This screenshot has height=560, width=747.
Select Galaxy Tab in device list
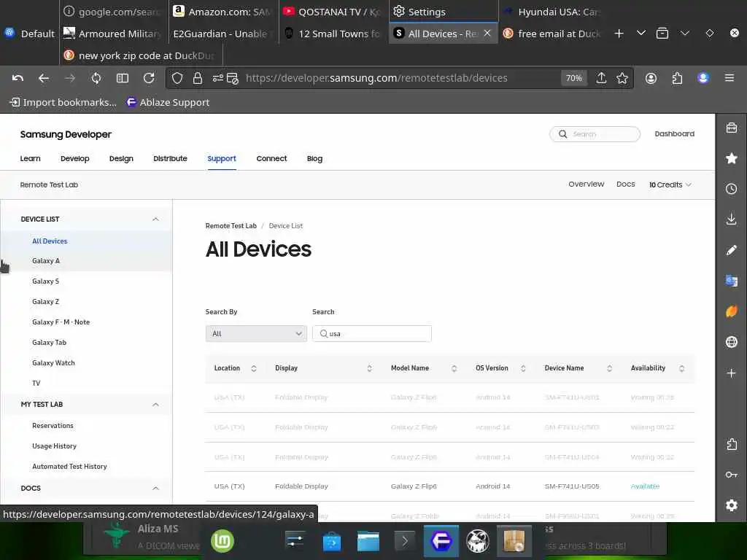(49, 343)
